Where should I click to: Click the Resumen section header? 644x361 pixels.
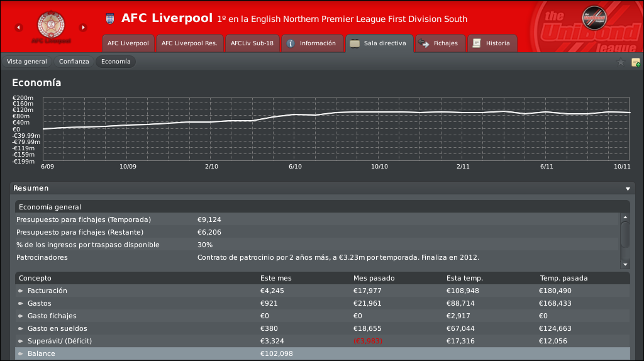(x=323, y=188)
